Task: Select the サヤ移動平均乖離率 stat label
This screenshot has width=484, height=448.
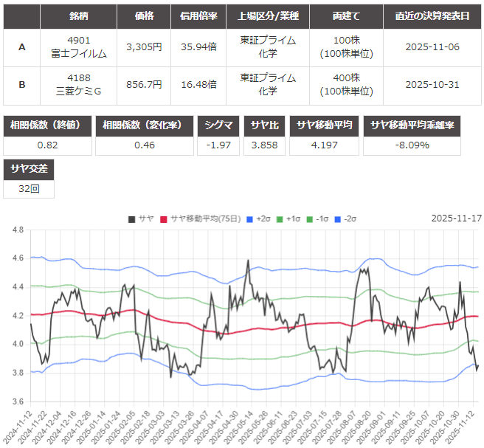Action: click(x=412, y=125)
